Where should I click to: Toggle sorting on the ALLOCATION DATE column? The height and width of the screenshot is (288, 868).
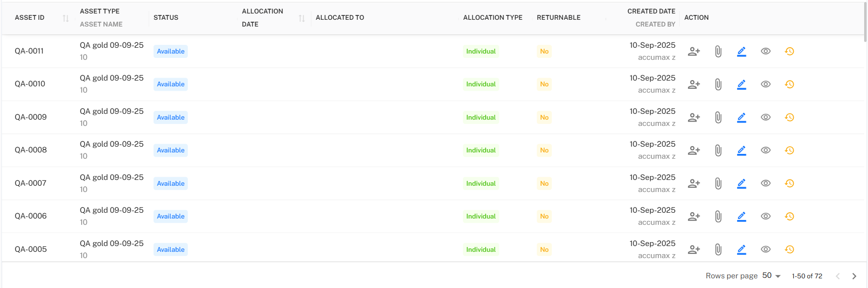tap(302, 18)
